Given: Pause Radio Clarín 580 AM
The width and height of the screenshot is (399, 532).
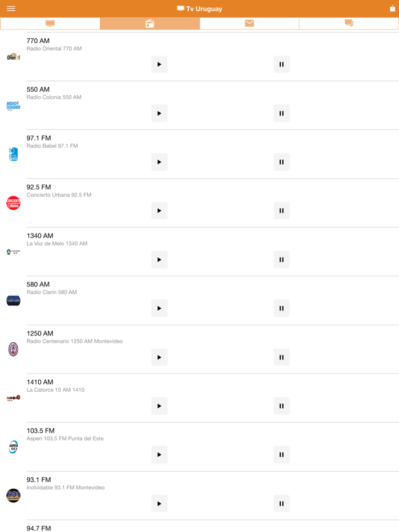Looking at the screenshot, I should 282,309.
